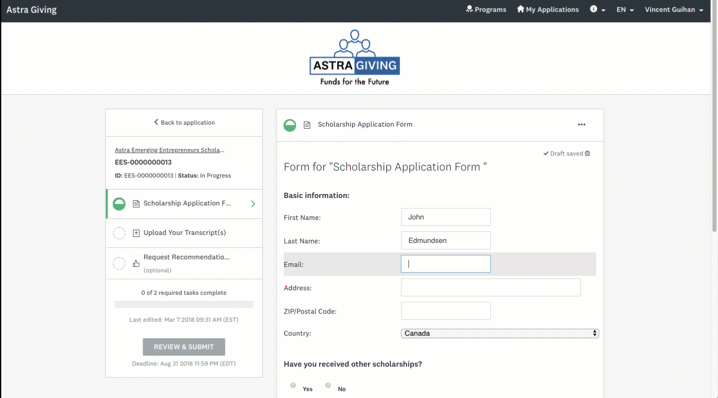This screenshot has width=718, height=398.
Task: Click the ZIP/Postal Code field
Action: pos(446,311)
